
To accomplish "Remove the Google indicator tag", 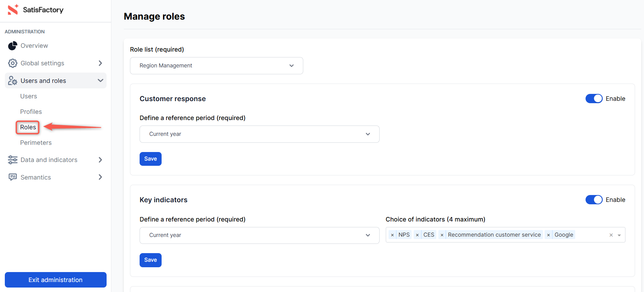I will 548,235.
